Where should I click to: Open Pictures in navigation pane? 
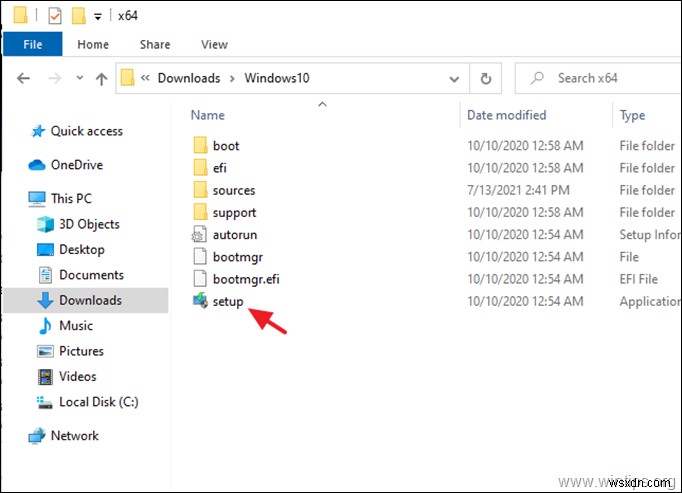pos(81,351)
